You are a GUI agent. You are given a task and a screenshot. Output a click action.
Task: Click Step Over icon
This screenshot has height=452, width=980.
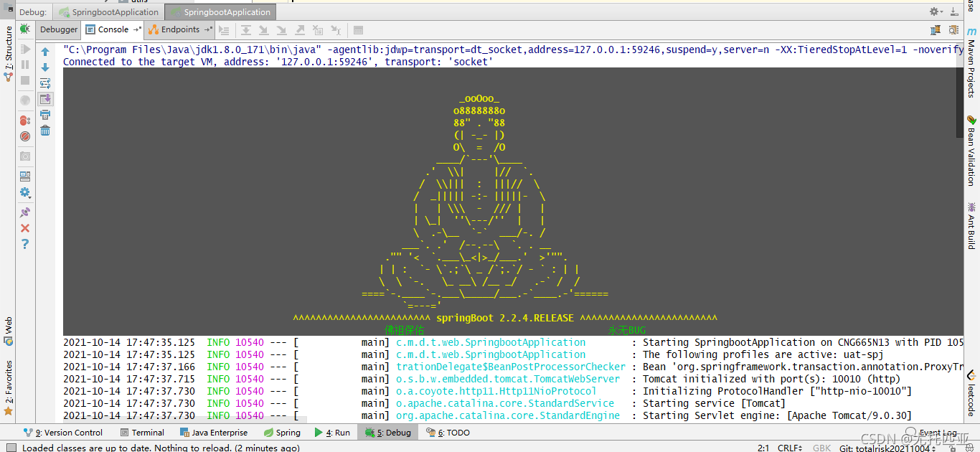pos(246,30)
